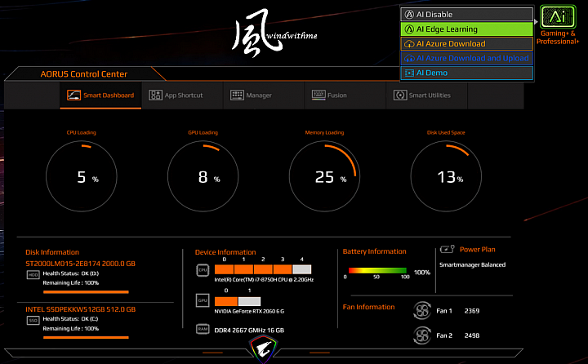Viewport: 588px width, 364px height.
Task: Click Health Status OK (C:) text
Action: tap(70, 319)
